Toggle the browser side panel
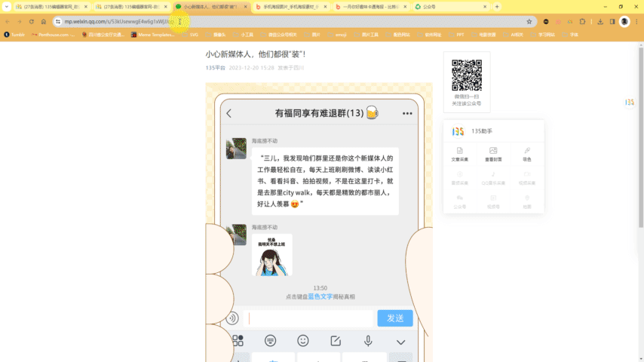Image resolution: width=644 pixels, height=362 pixels. click(612, 21)
